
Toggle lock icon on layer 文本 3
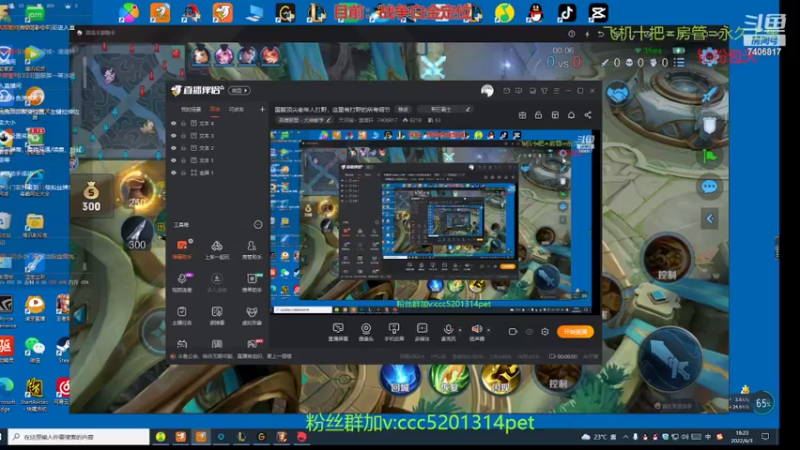[183, 136]
